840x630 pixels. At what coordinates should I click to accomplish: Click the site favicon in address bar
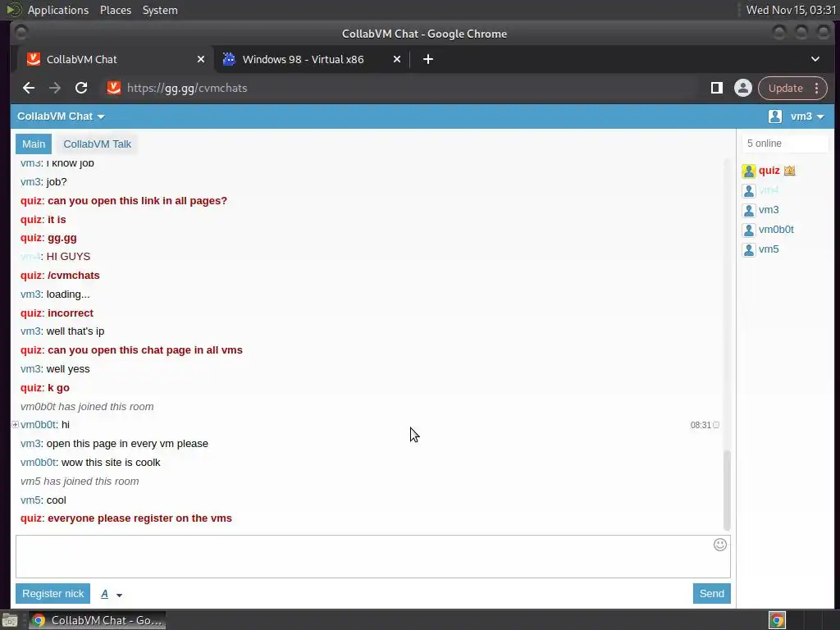point(113,88)
